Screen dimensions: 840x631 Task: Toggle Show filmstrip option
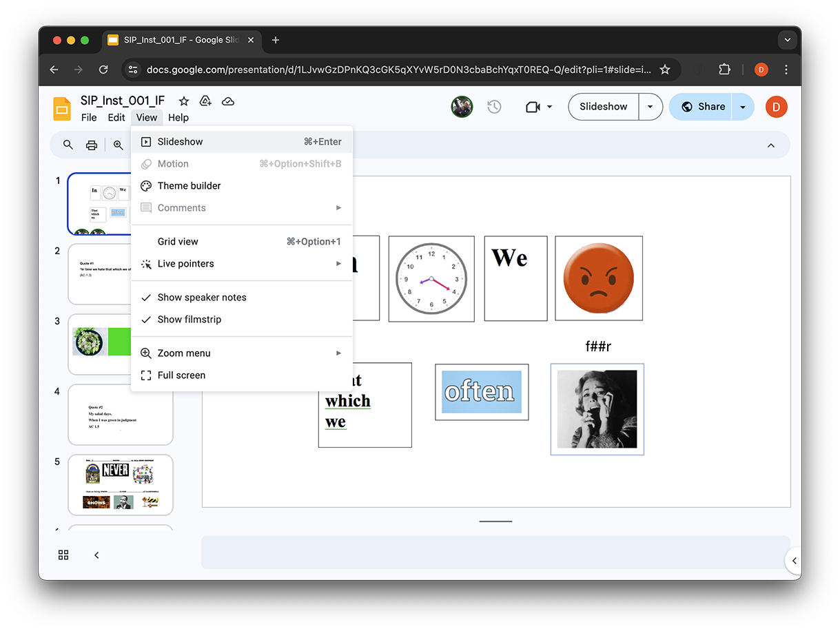[x=242, y=320]
